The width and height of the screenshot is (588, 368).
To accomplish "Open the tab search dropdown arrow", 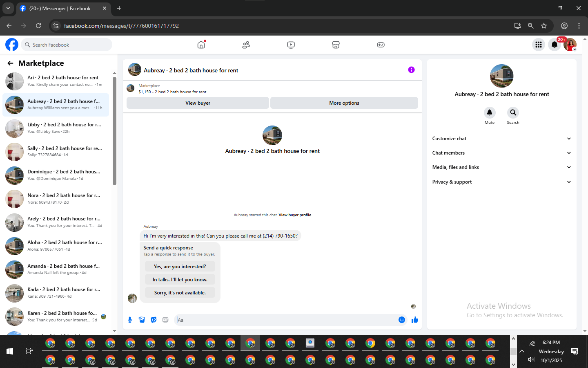I will point(8,8).
